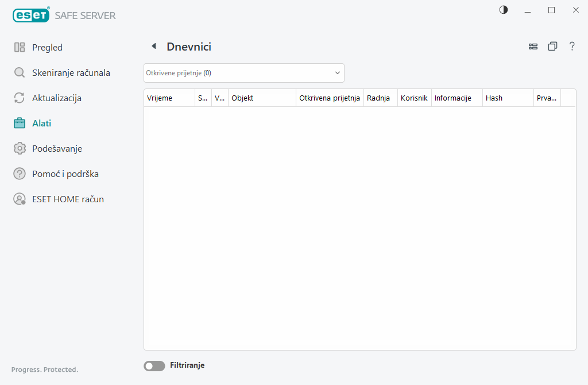Screen dimensions: 588x385
Task: Select ESET HOME račun in sidebar
Action: click(x=68, y=199)
